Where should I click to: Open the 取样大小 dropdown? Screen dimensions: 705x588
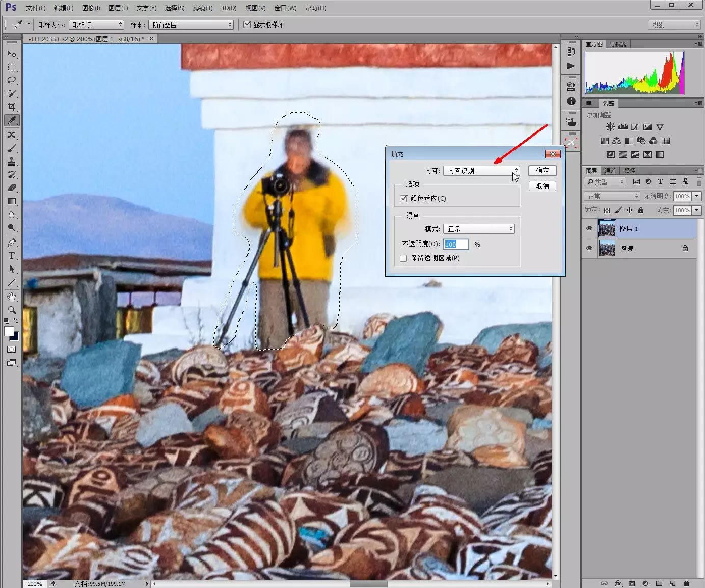(x=96, y=24)
